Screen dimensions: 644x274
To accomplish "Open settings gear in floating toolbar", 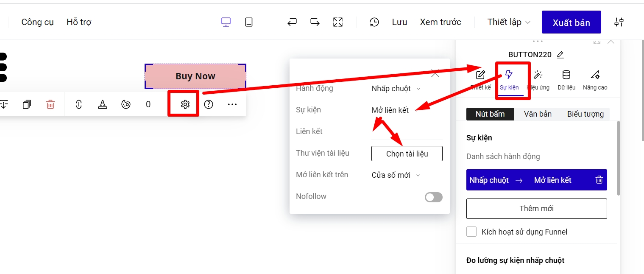I will point(185,104).
